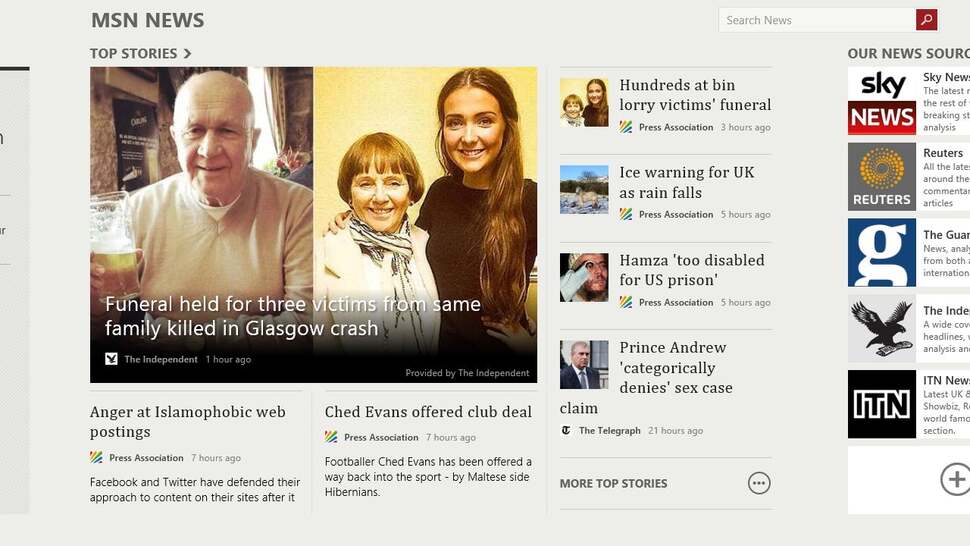
Task: Open the Sky News source logo
Action: point(882,101)
